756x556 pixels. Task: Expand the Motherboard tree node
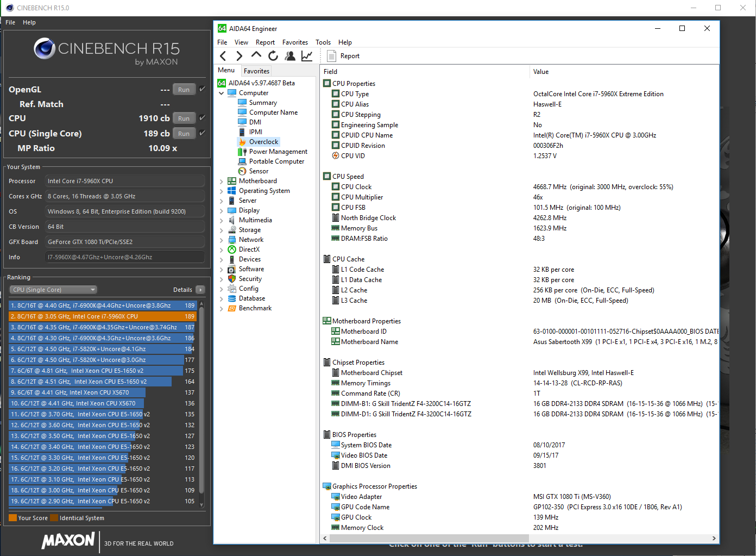(x=222, y=181)
